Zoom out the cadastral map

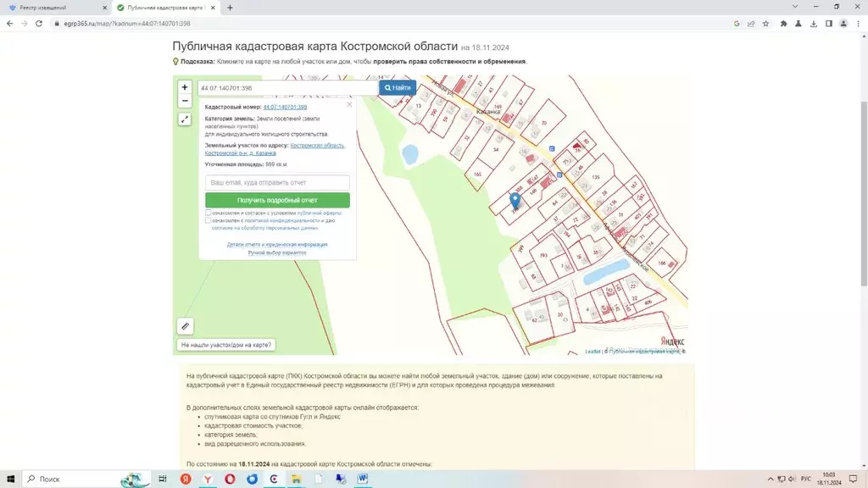coord(184,101)
